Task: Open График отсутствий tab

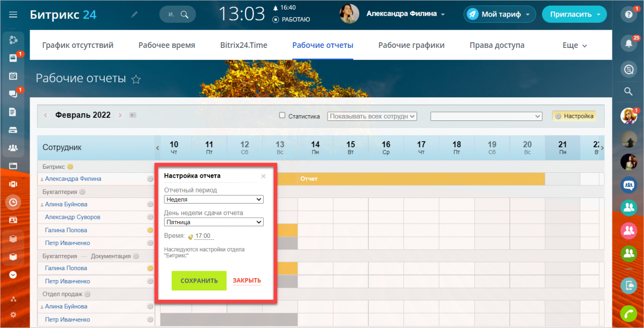Action: coord(78,45)
